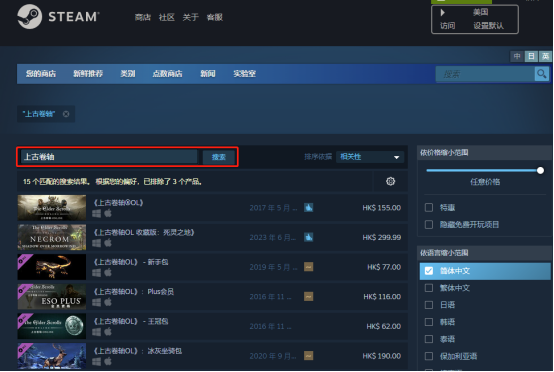Screen dimensions: 554x372
Task: Go to 商店 in top navigation
Action: click(x=143, y=17)
